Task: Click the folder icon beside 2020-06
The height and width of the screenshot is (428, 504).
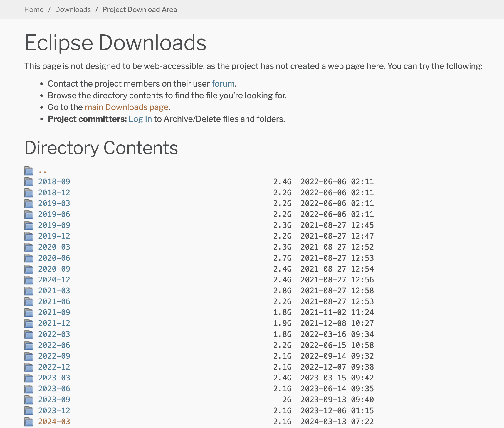Action: click(x=29, y=258)
